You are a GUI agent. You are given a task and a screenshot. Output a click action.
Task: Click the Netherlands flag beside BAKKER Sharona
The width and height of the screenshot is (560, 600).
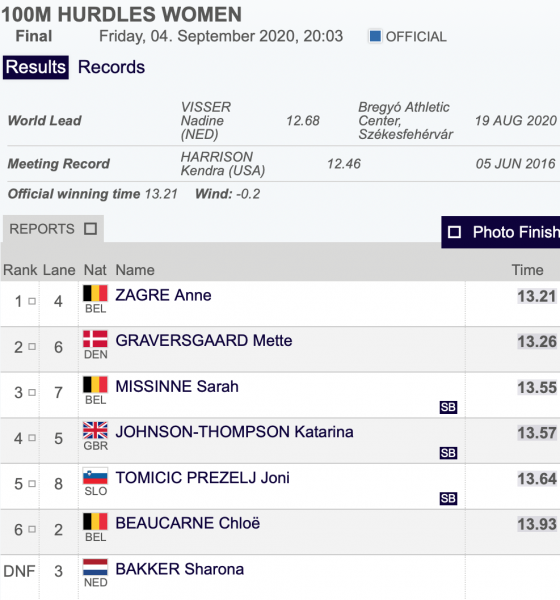[x=95, y=567]
